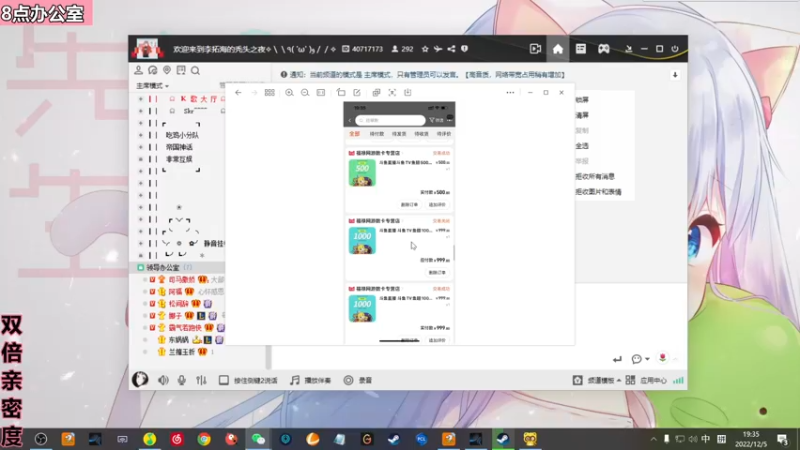Go to the home tab icon
Screen dimensions: 800x450
(558, 49)
